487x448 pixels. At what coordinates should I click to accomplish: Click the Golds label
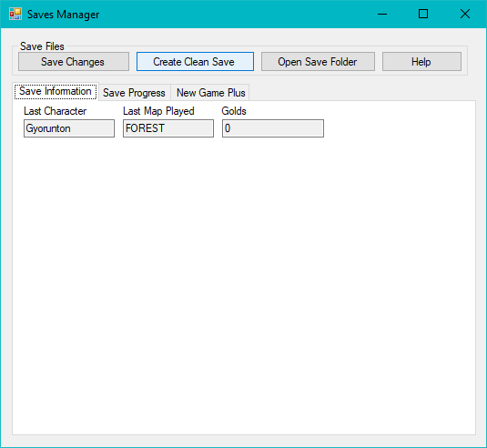coord(234,111)
